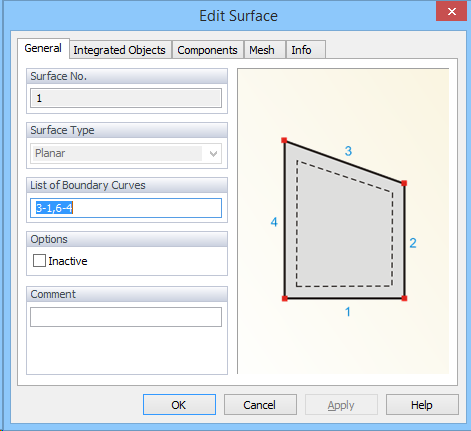Click the Surface No. field
Image resolution: width=471 pixels, height=431 pixels.
[126, 98]
